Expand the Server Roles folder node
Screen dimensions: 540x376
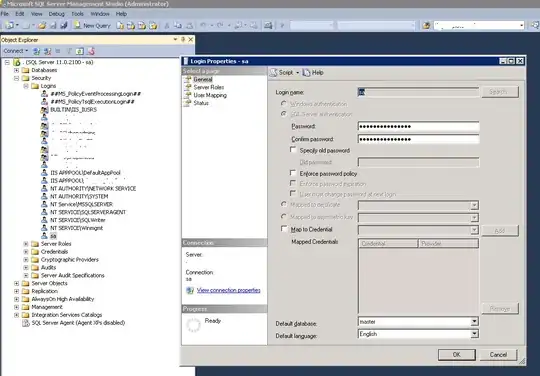pyautogui.click(x=26, y=244)
